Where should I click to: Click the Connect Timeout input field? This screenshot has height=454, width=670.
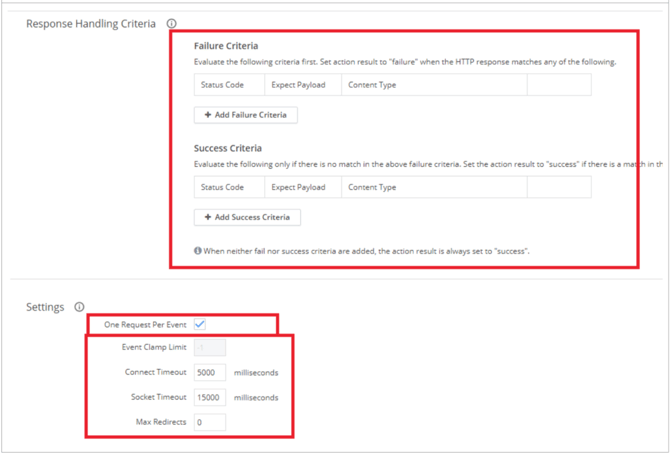pos(210,372)
